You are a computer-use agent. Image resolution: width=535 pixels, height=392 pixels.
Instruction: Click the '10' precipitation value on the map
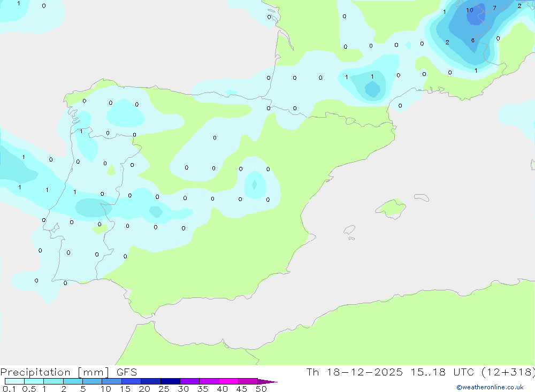(470, 10)
